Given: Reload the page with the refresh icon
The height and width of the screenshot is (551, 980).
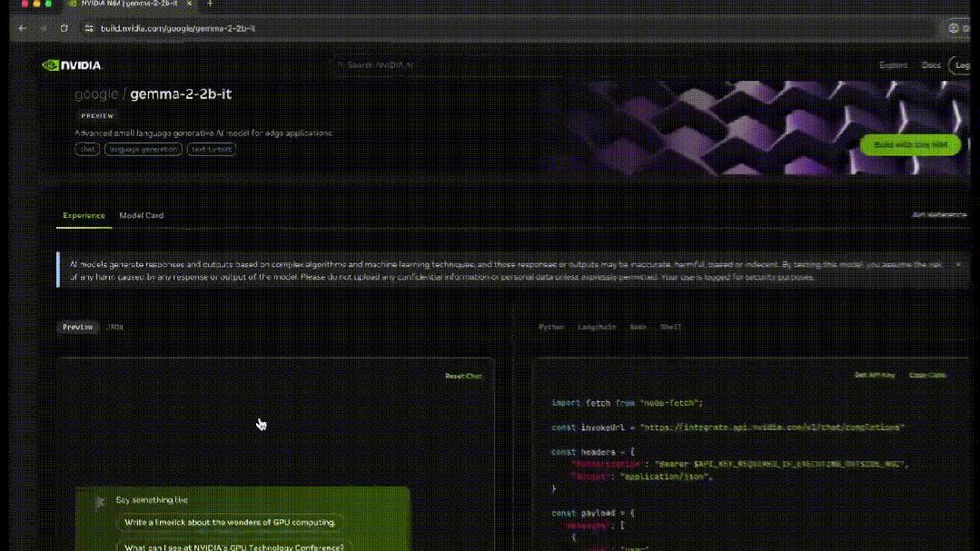Looking at the screenshot, I should pos(64,28).
